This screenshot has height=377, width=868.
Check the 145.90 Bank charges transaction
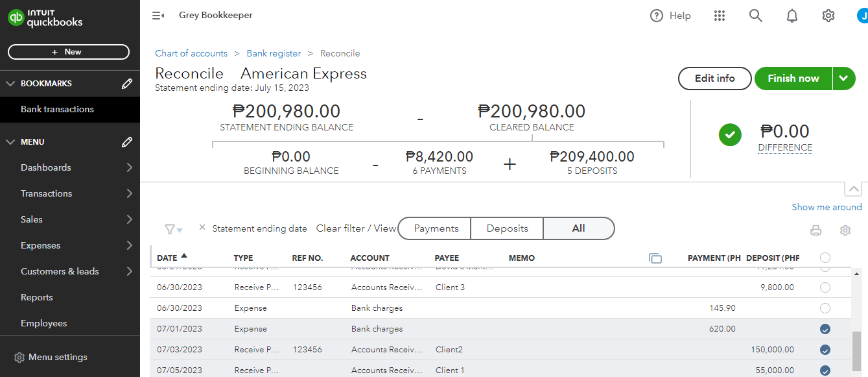(825, 308)
